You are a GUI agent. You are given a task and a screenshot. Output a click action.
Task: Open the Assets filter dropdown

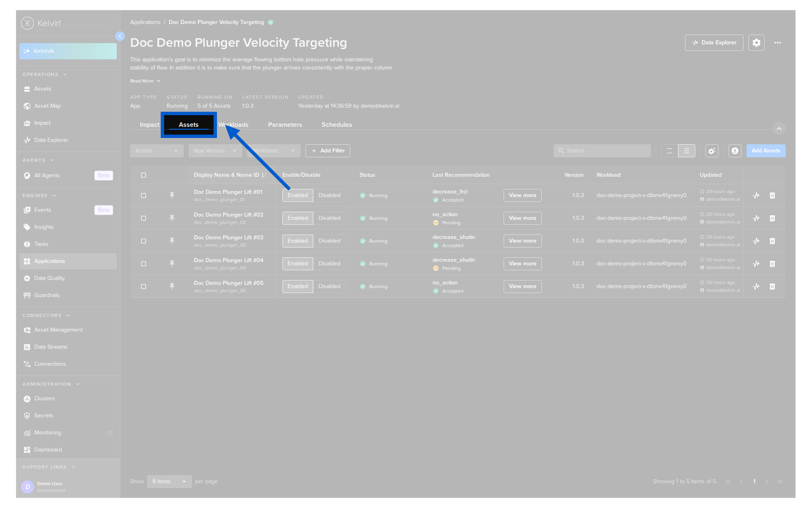click(156, 151)
